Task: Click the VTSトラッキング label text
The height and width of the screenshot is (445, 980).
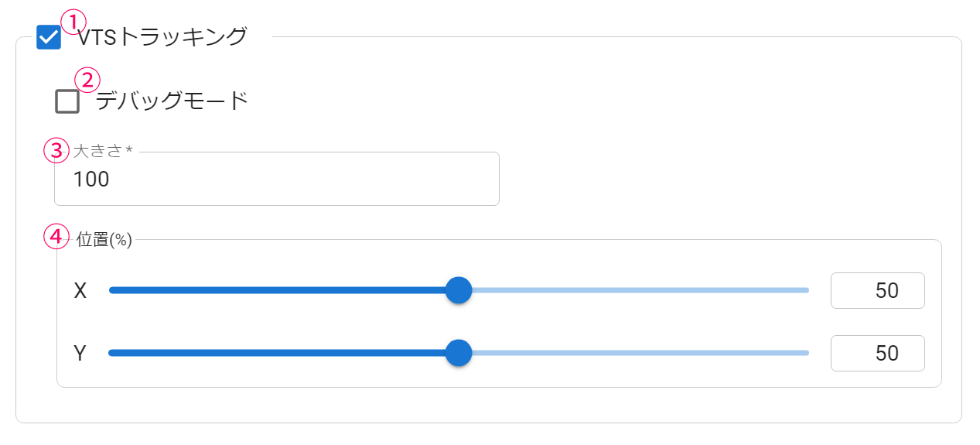Action: click(x=162, y=36)
